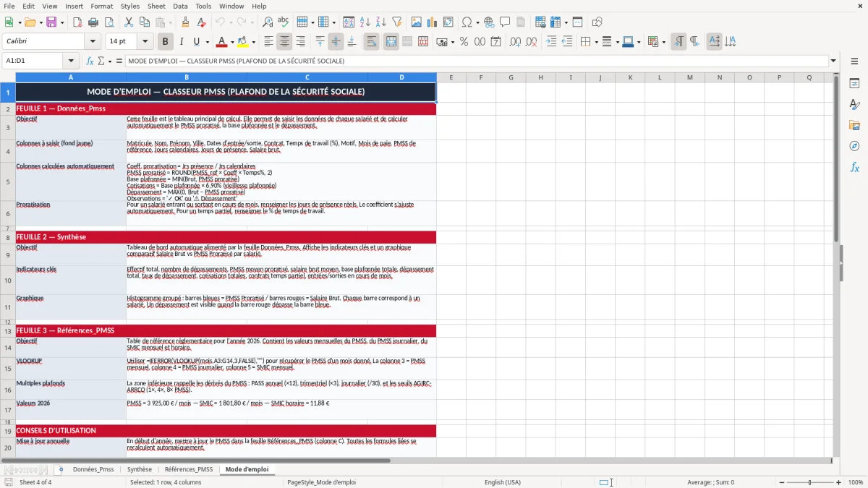This screenshot has width=868, height=488.
Task: Toggle Align Right
Action: point(300,42)
